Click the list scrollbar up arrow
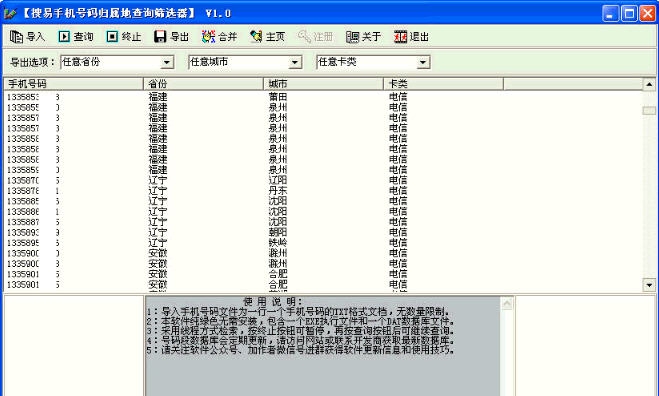The width and height of the screenshot is (659, 396). [x=649, y=84]
